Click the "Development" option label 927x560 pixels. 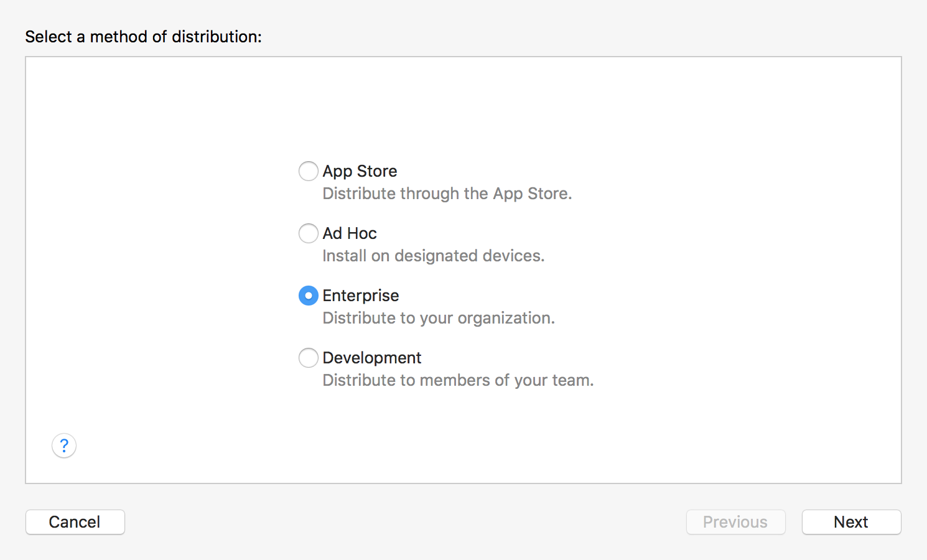tap(372, 358)
